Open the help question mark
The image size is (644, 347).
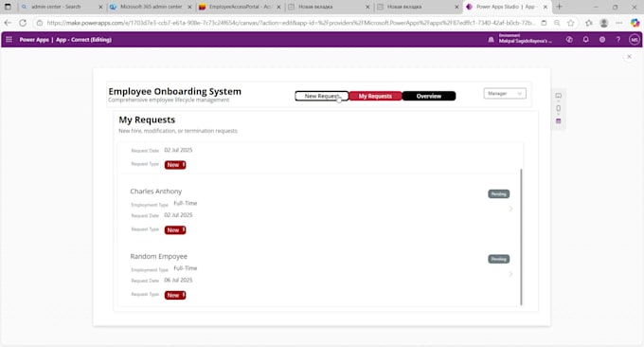(x=618, y=40)
